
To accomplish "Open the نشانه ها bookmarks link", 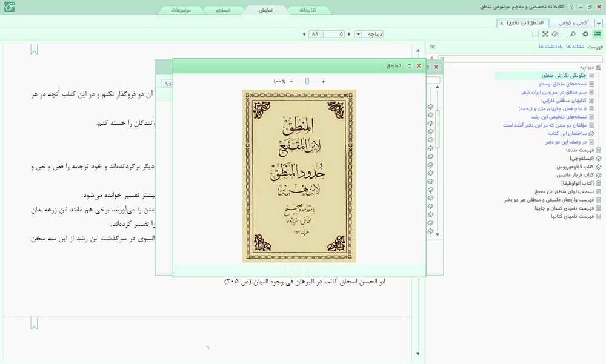I will (575, 47).
